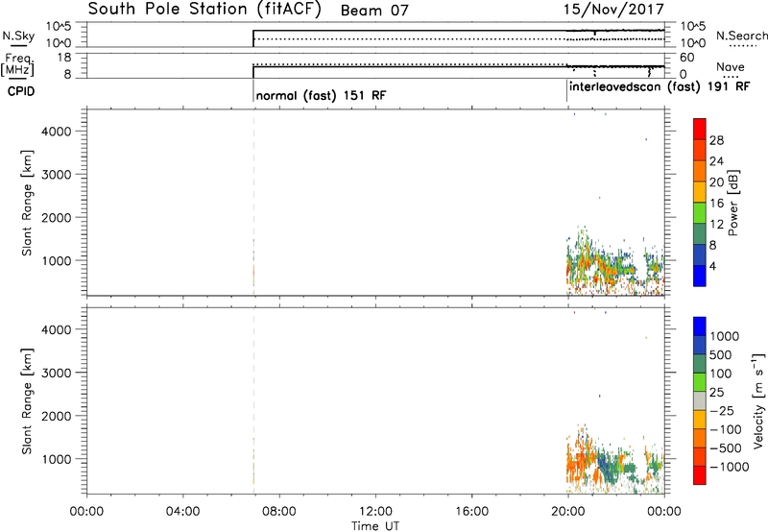Screen dimensions: 768x532
Task: Pick the red top segment of power colorbar
Action: (700, 130)
